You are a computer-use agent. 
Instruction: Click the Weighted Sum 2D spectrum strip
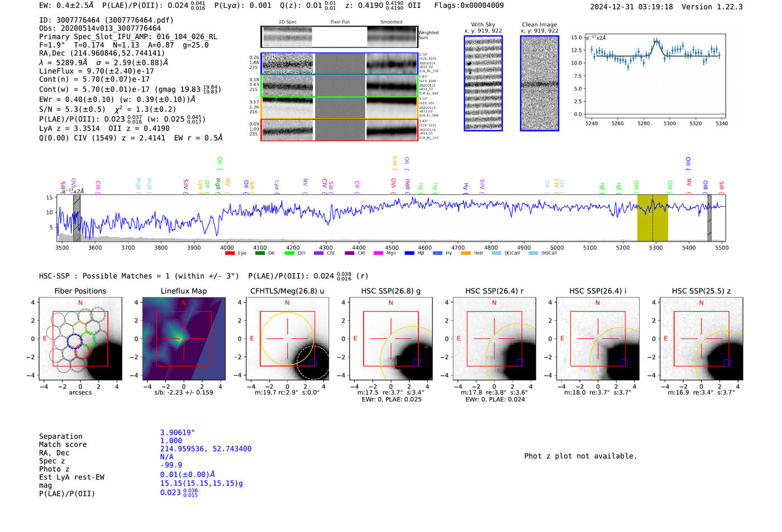(x=339, y=37)
